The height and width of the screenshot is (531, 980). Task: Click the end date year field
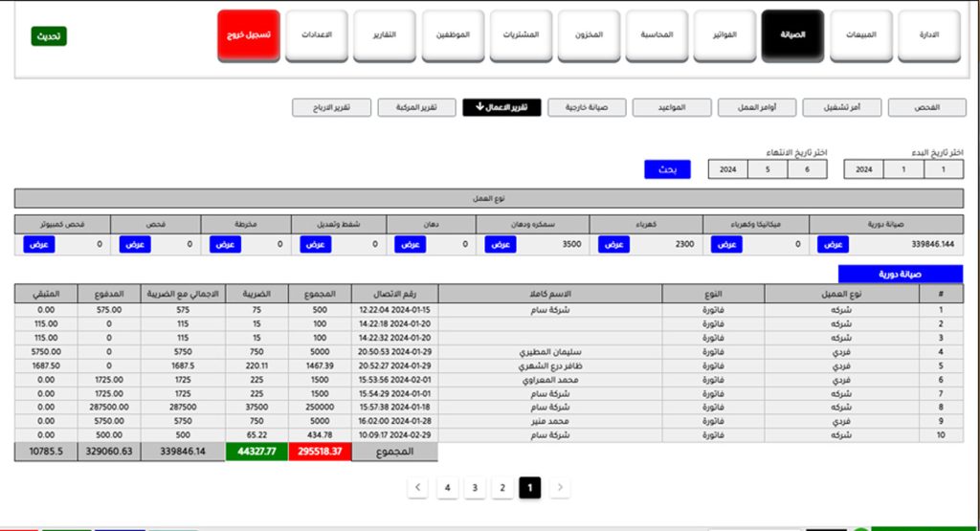(727, 169)
